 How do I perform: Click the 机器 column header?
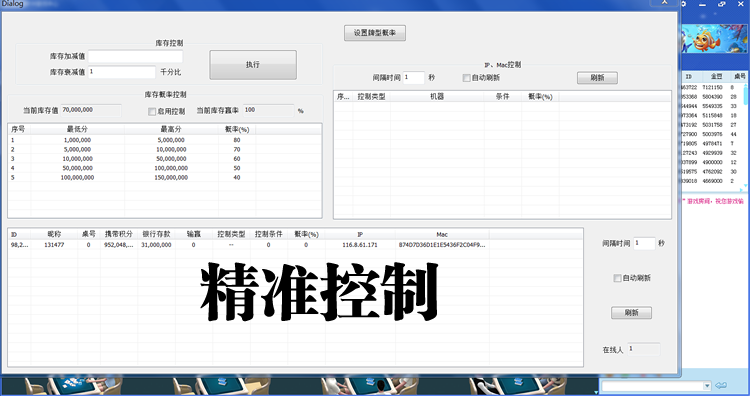click(437, 97)
